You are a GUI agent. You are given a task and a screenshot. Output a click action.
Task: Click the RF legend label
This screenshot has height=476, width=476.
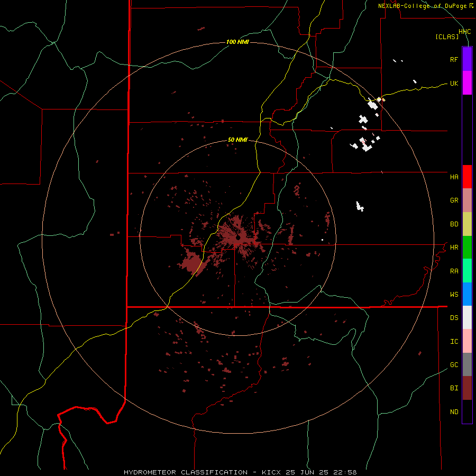pos(454,59)
